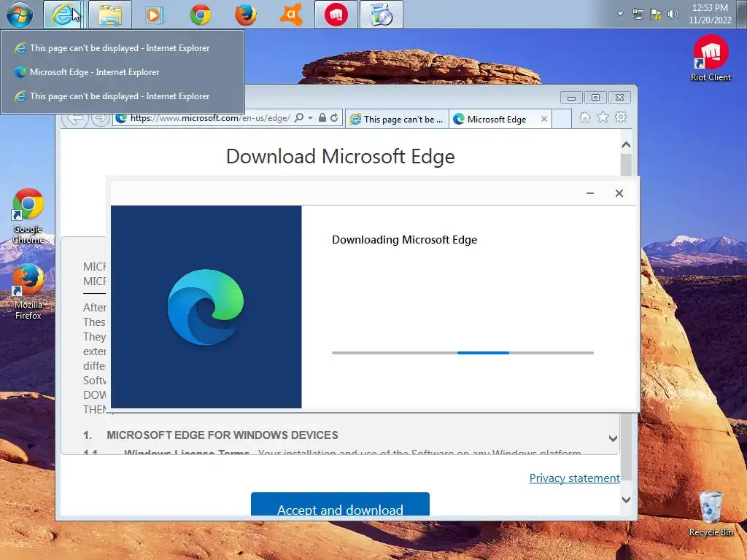Click the Edge download progress bar
This screenshot has height=560, width=747.
tap(462, 353)
